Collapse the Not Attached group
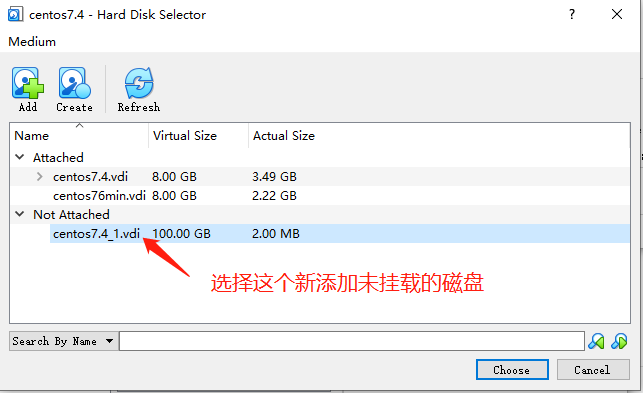The height and width of the screenshot is (393, 643). click(x=20, y=214)
